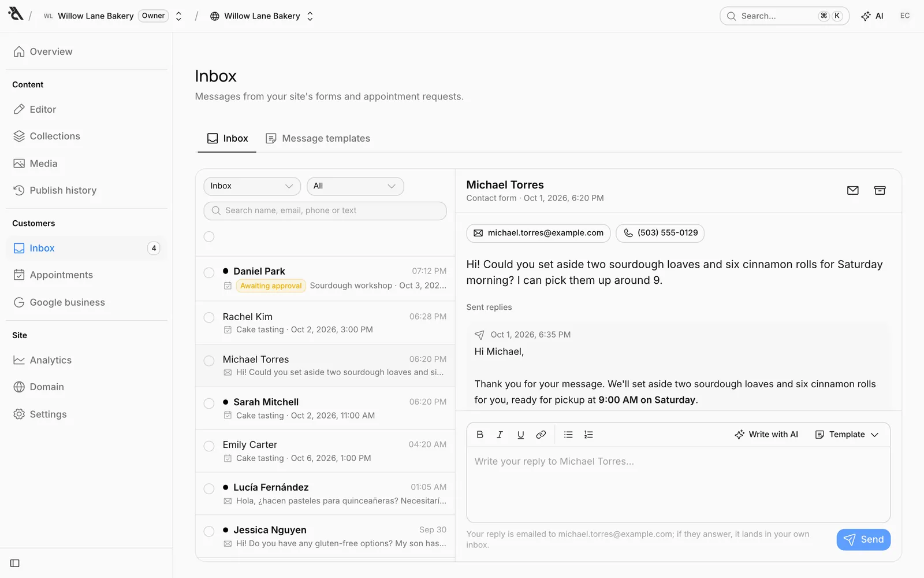
Task: Open the Template dropdown in editor
Action: pyautogui.click(x=847, y=435)
